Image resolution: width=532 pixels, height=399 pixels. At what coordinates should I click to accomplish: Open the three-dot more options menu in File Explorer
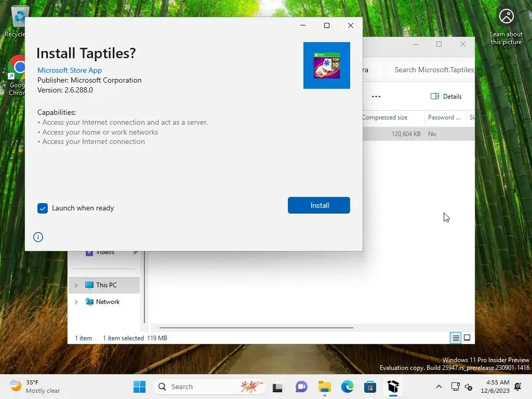coord(376,96)
